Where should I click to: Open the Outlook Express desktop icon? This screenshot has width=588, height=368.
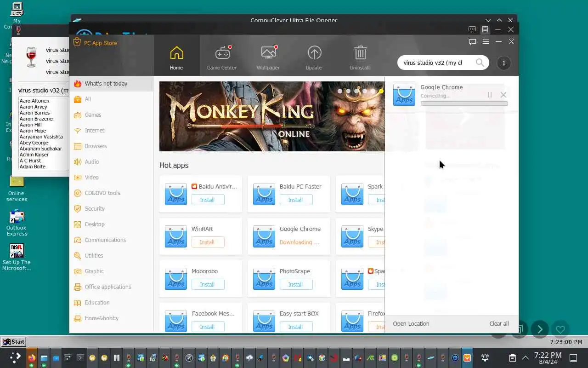(x=17, y=223)
